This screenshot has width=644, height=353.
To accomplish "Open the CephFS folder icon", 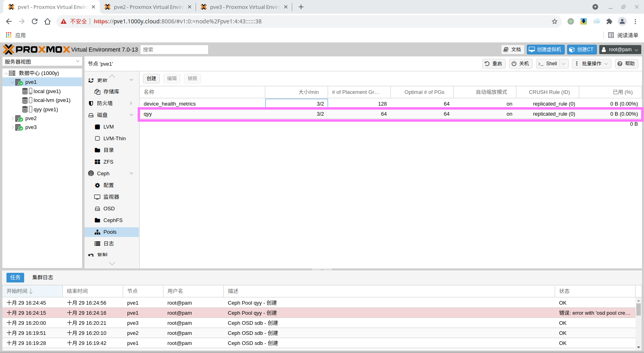I will click(97, 220).
